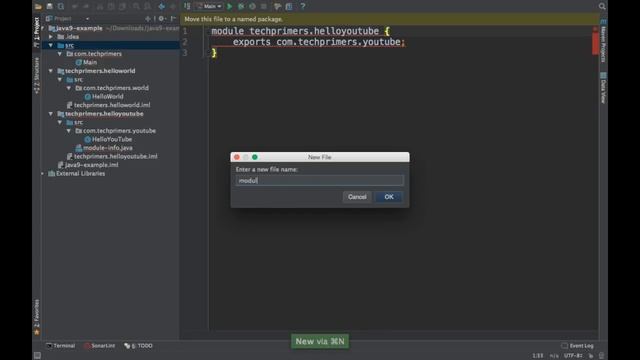Image resolution: width=640 pixels, height=360 pixels.
Task: Click the Help question mark icon
Action: (303, 6)
